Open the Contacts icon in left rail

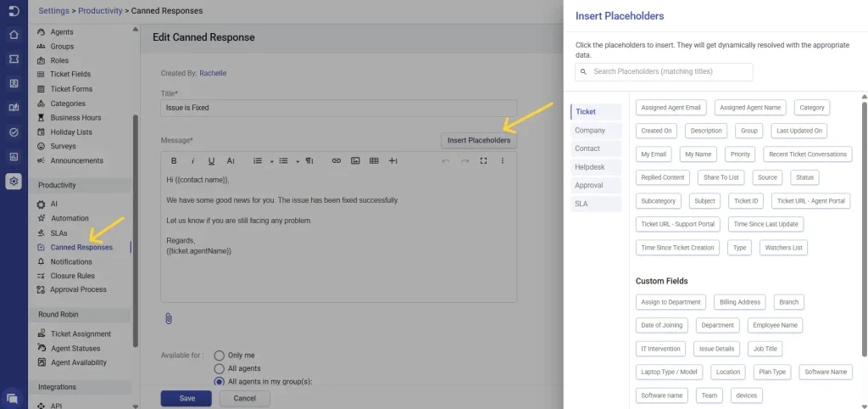[14, 83]
